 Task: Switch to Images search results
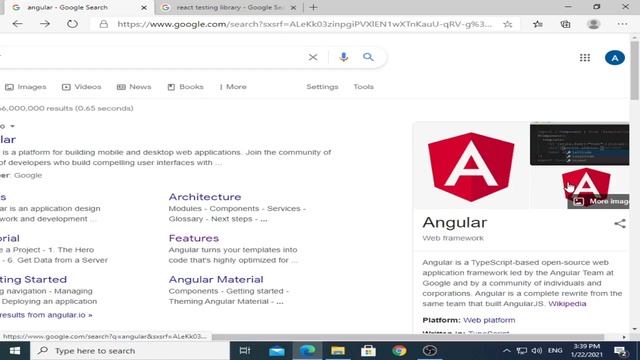[x=26, y=87]
